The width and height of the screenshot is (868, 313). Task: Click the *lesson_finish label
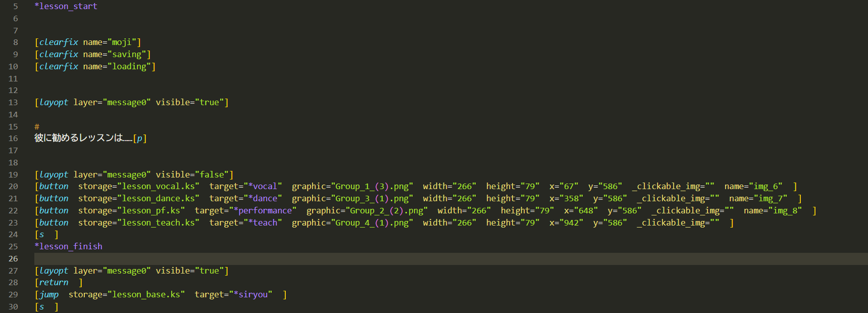[68, 246]
